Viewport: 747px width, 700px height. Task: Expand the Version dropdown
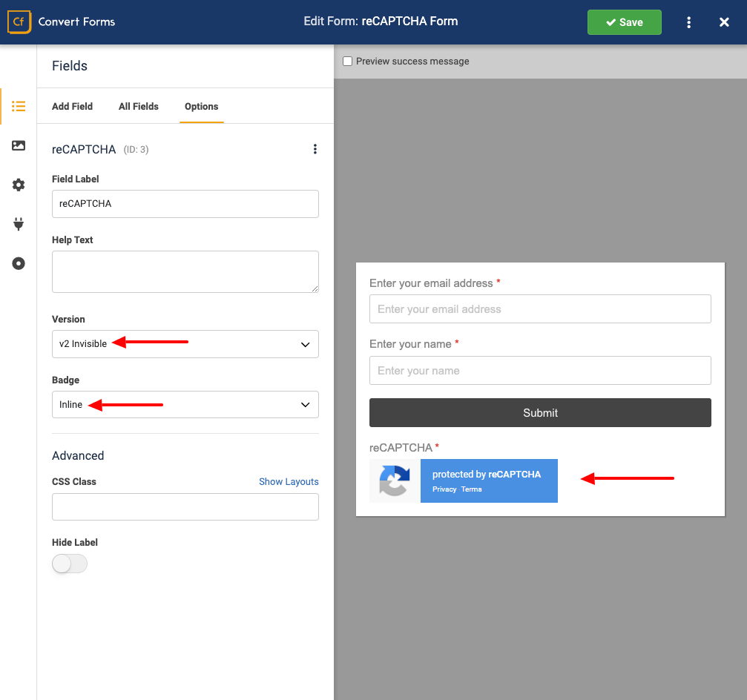pyautogui.click(x=185, y=344)
